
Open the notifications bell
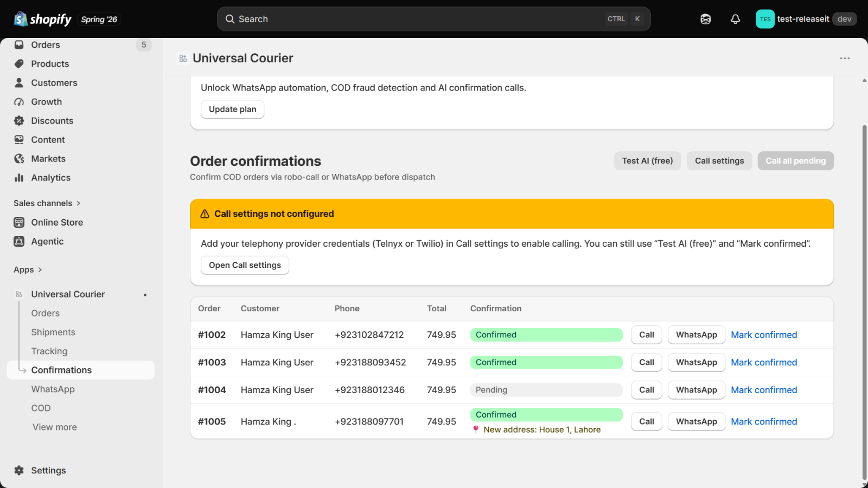coord(735,19)
